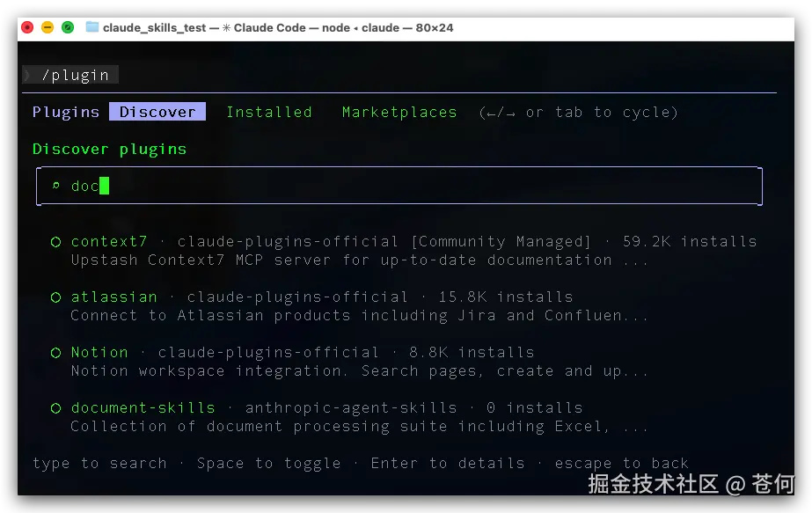Maximize the terminal with green button
This screenshot has height=513, width=812.
pyautogui.click(x=68, y=27)
